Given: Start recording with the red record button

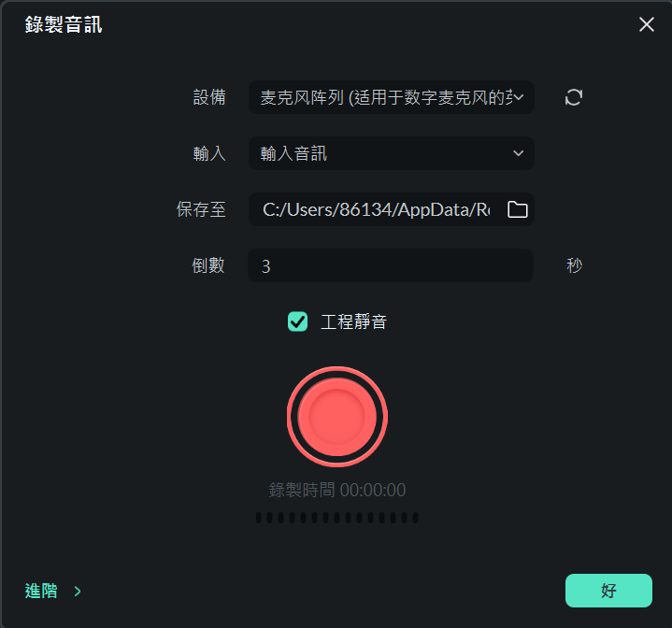Looking at the screenshot, I should click(x=336, y=417).
